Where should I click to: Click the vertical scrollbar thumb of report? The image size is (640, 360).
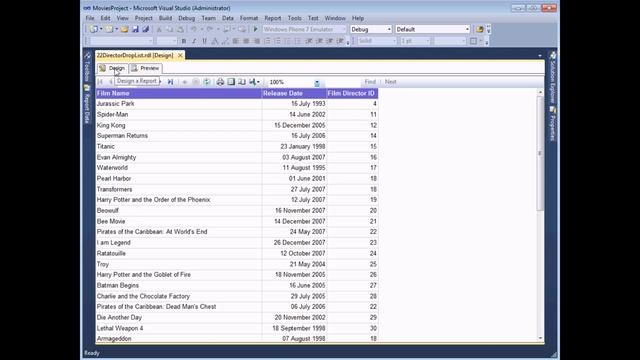point(540,154)
